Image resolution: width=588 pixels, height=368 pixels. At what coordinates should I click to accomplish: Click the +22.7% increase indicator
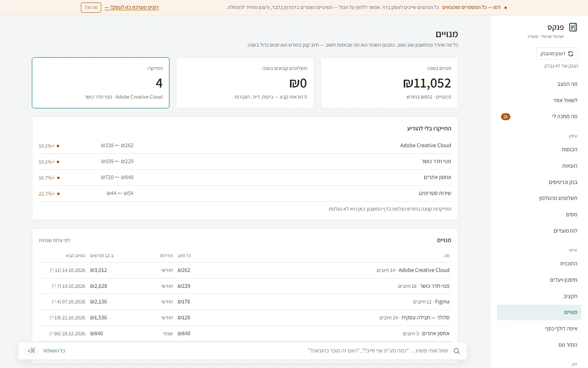coord(49,194)
